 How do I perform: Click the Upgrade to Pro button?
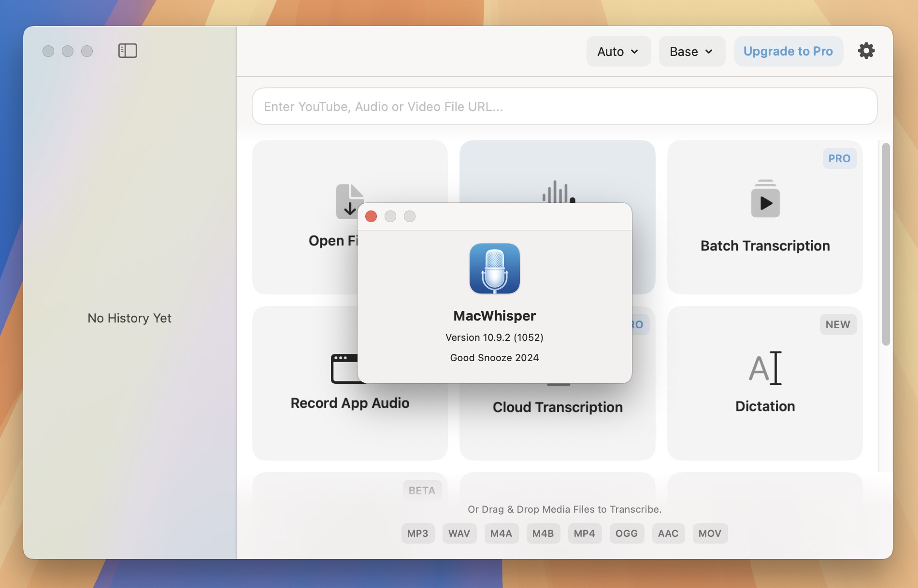tap(788, 51)
